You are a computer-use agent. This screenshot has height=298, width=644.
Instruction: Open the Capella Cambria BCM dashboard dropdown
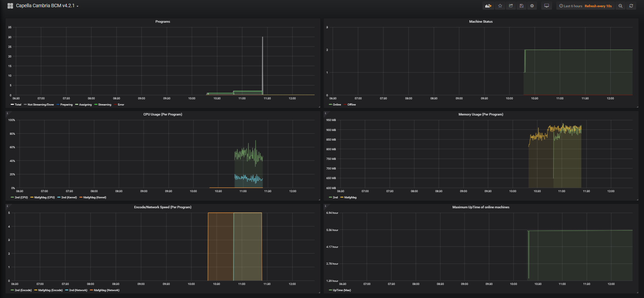click(x=47, y=6)
